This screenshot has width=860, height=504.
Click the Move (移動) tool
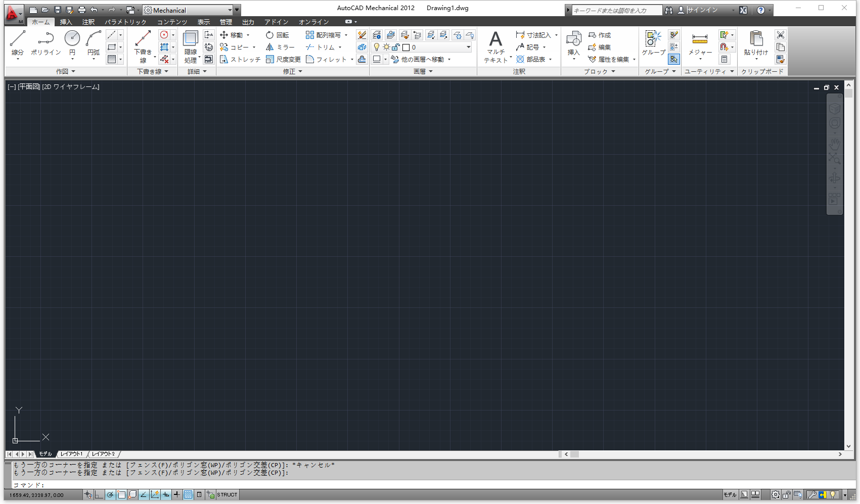[x=232, y=35]
